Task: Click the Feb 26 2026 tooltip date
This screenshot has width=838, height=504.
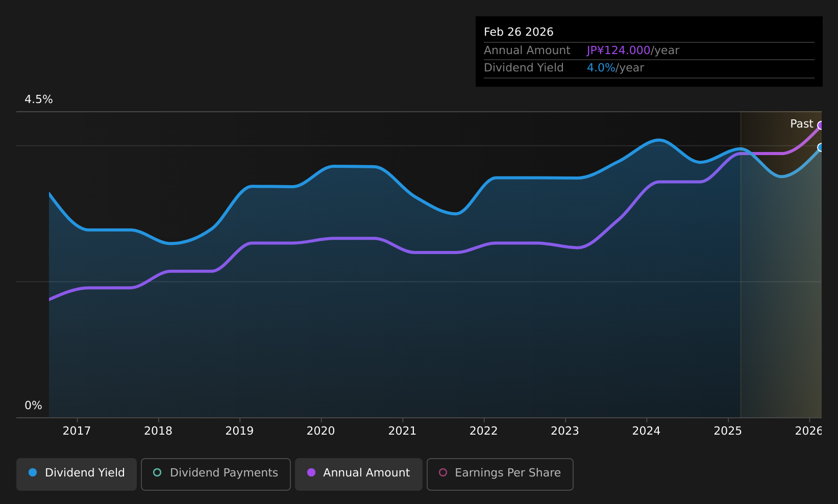Action: (519, 32)
